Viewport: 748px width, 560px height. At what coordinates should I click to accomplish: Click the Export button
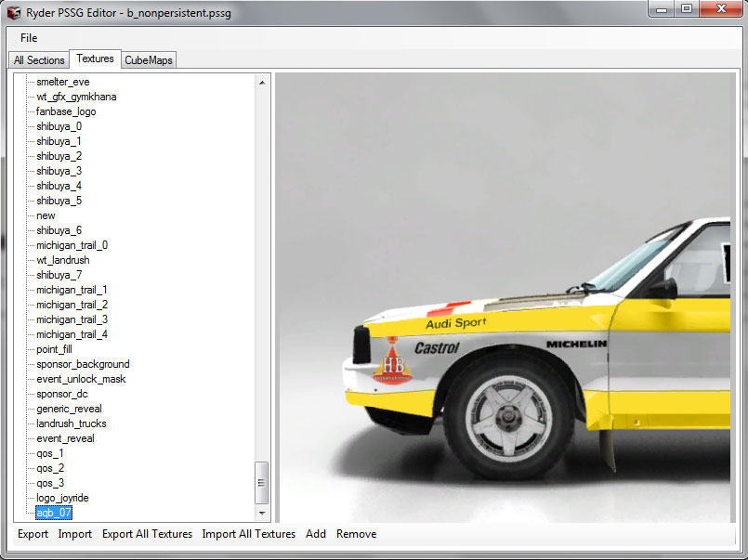(x=33, y=534)
